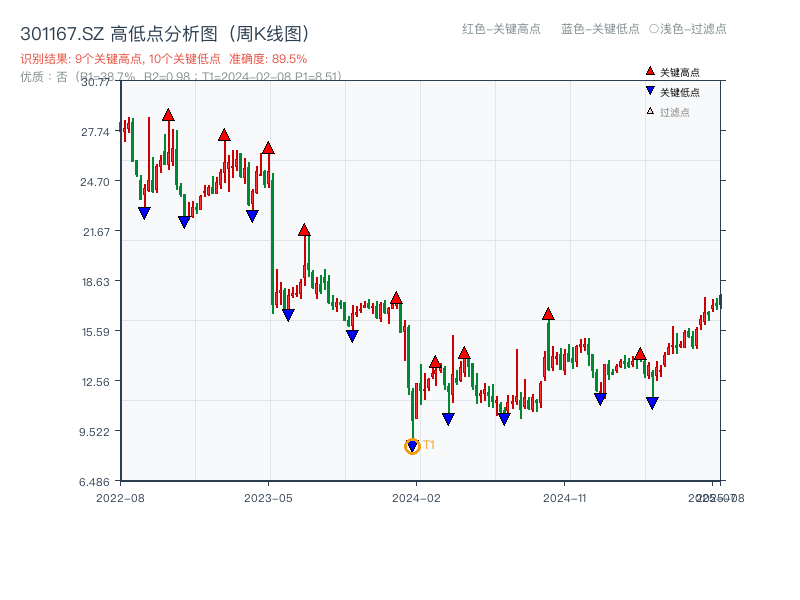Click the red triangle icon beside 关键高点 legend
Screen dimensions: 800x600
[x=650, y=71]
